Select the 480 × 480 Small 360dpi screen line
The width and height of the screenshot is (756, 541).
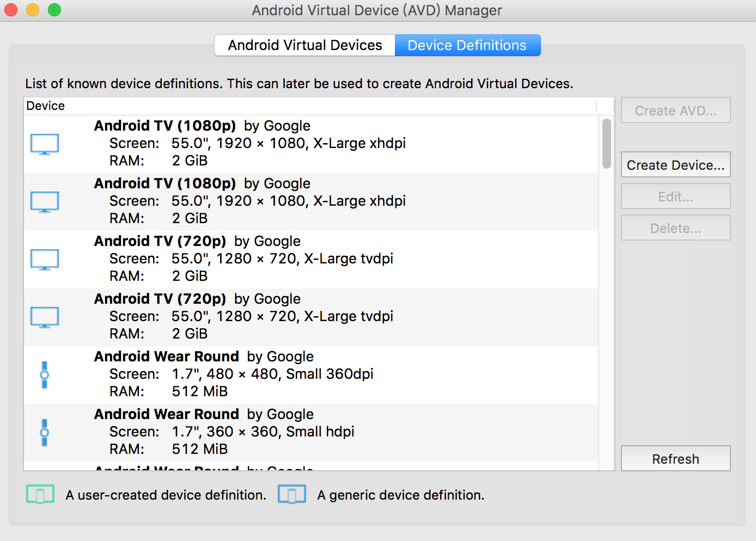coord(241,374)
